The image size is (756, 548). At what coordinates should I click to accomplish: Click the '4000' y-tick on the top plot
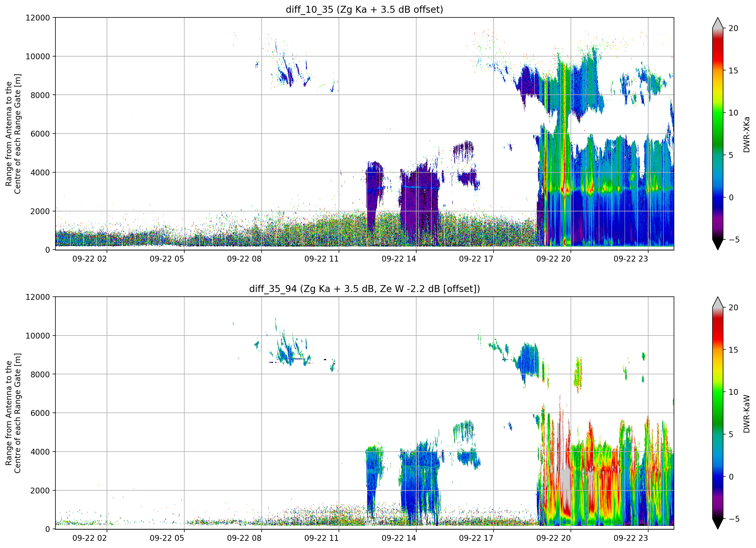pyautogui.click(x=40, y=172)
